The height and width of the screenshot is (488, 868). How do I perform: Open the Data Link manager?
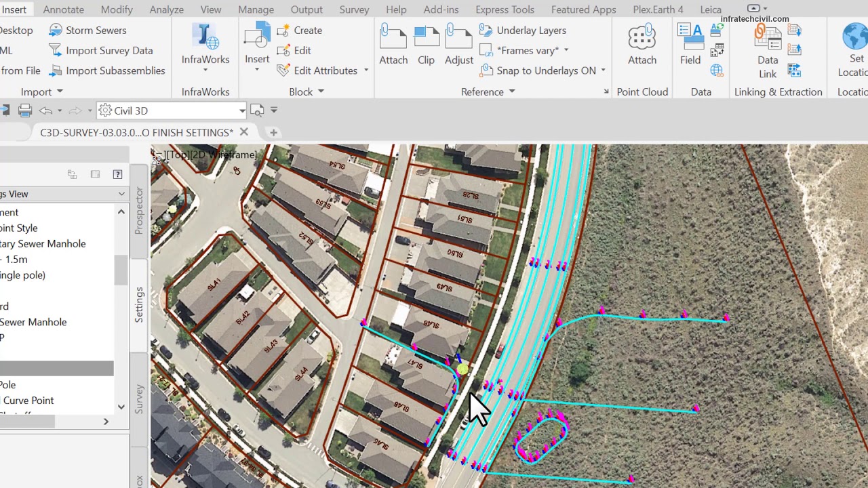pos(768,52)
